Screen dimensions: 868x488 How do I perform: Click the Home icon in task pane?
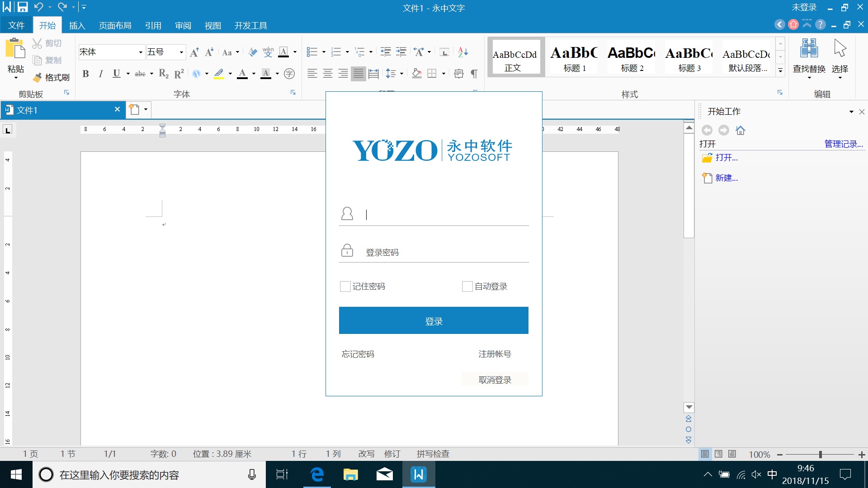[x=741, y=130]
